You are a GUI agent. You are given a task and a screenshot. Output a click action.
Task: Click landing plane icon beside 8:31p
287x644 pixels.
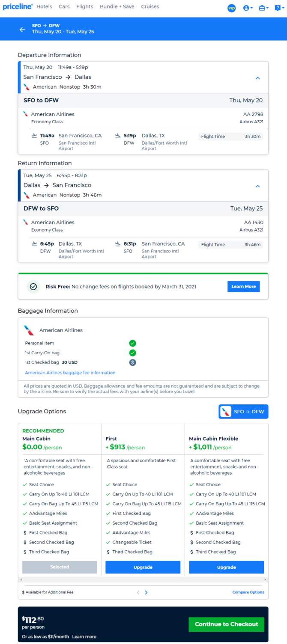pyautogui.click(x=118, y=244)
